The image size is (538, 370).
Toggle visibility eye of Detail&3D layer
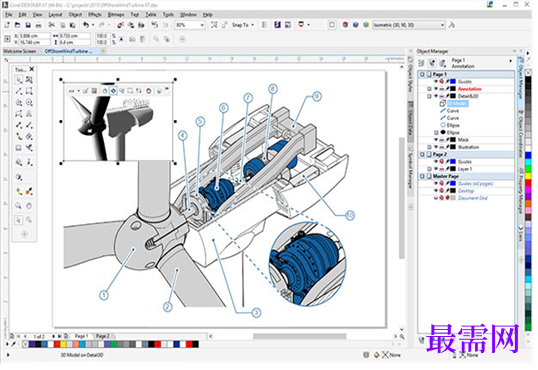[x=436, y=96]
